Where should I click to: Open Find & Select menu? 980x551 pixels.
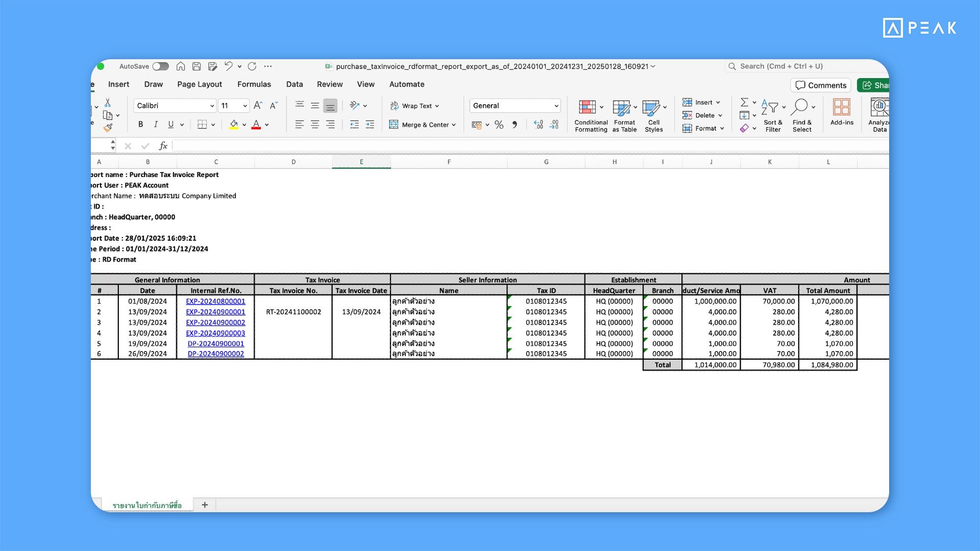[x=802, y=116]
